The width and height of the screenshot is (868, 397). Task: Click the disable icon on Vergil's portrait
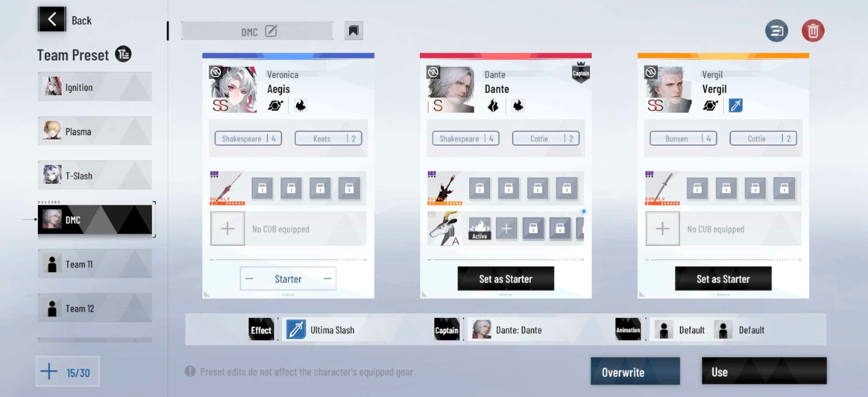(651, 72)
